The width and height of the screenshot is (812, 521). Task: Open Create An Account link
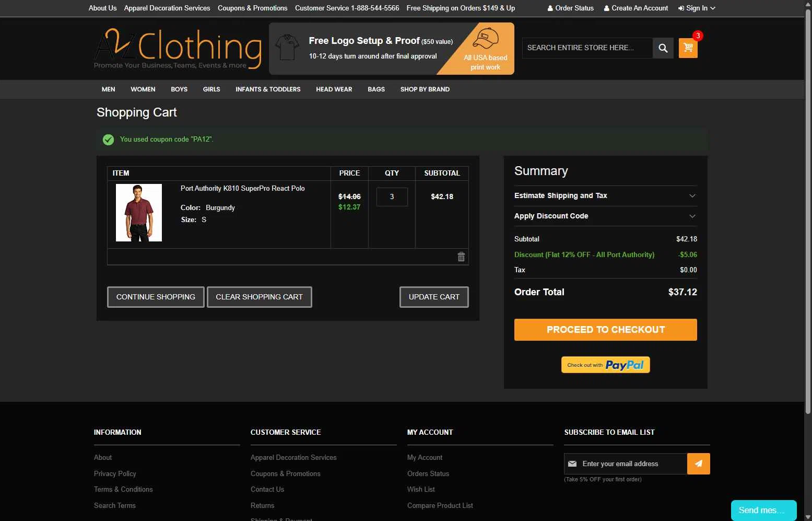[636, 8]
